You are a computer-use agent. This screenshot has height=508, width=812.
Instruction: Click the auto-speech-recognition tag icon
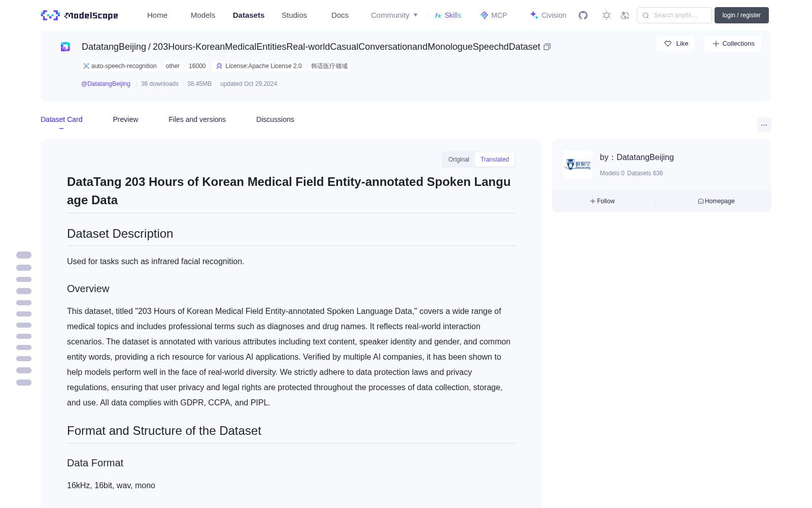pos(86,66)
